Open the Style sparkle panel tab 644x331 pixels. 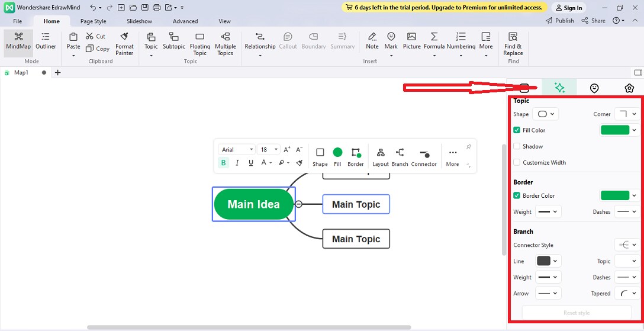coord(559,88)
